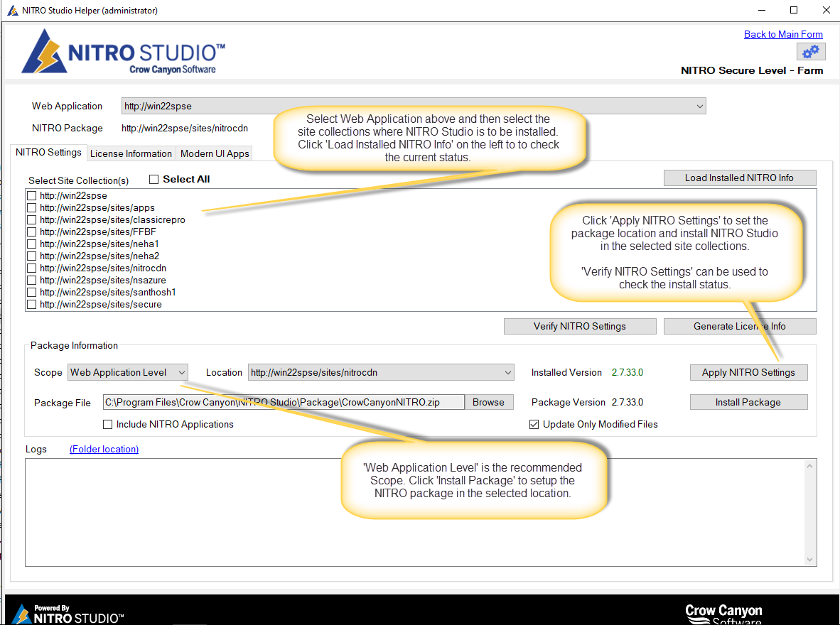The image size is (840, 625).
Task: Click the NITRO Studio logo at top
Action: pyautogui.click(x=123, y=51)
